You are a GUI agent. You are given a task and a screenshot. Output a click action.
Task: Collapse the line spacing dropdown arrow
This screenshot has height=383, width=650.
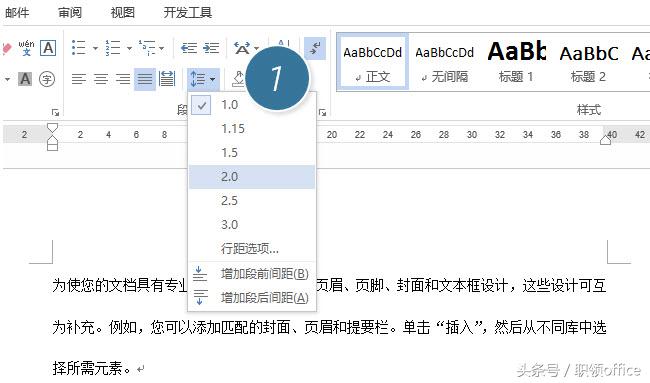tap(213, 79)
